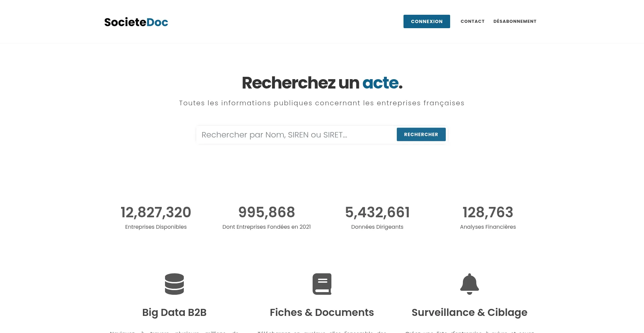Select the Surveillance & Ciblage heading
This screenshot has width=644, height=333.
tap(469, 312)
